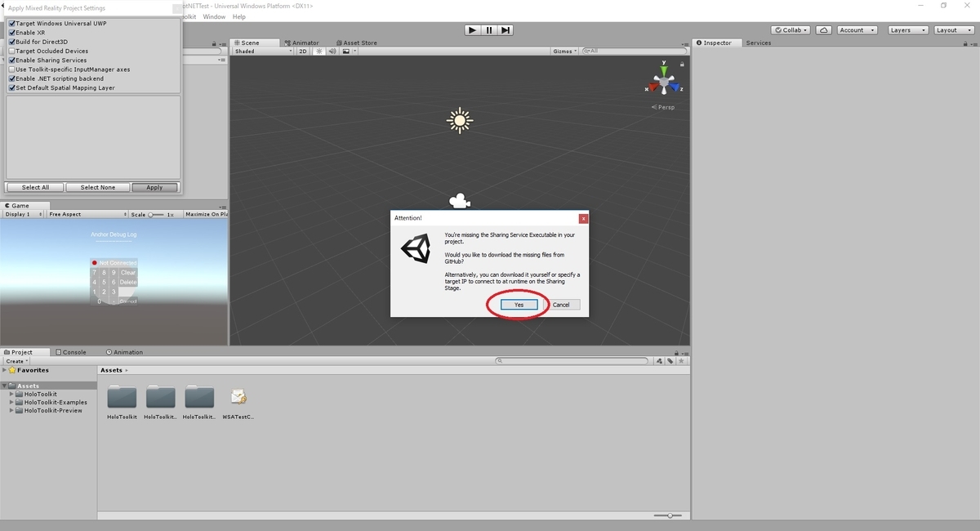This screenshot has width=980, height=531.
Task: Open the Create dropdown in Project
Action: (x=17, y=360)
